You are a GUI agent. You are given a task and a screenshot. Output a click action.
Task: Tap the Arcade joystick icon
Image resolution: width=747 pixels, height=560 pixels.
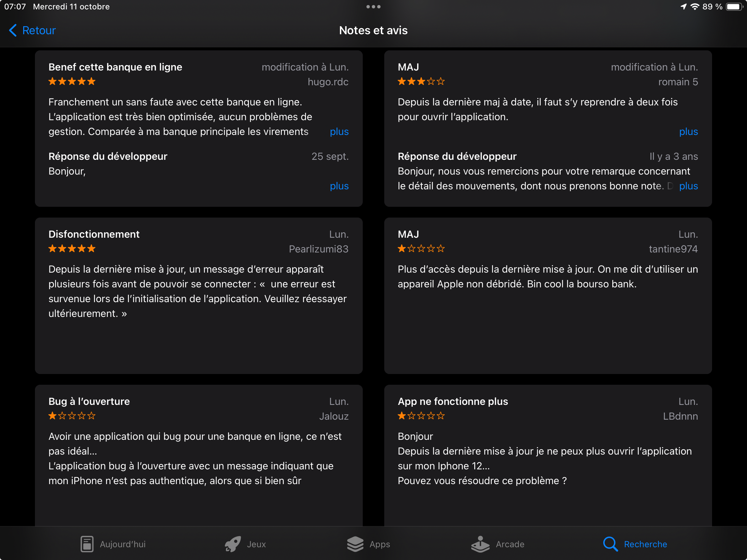pyautogui.click(x=480, y=544)
